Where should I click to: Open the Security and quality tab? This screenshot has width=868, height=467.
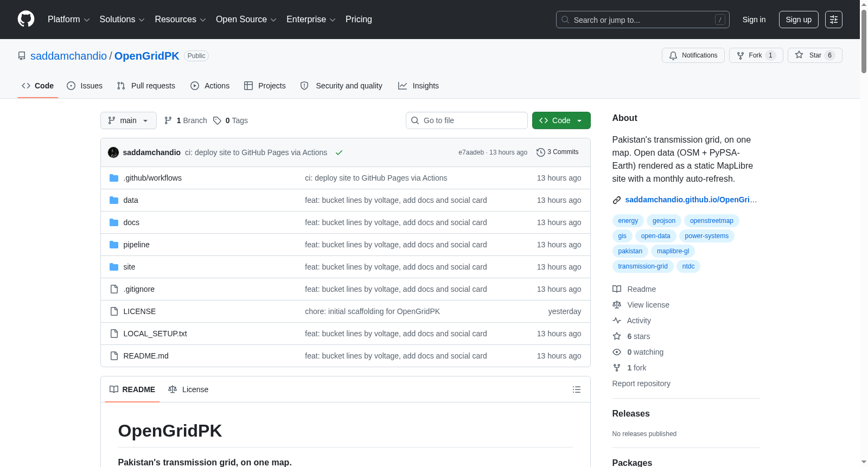(x=341, y=86)
